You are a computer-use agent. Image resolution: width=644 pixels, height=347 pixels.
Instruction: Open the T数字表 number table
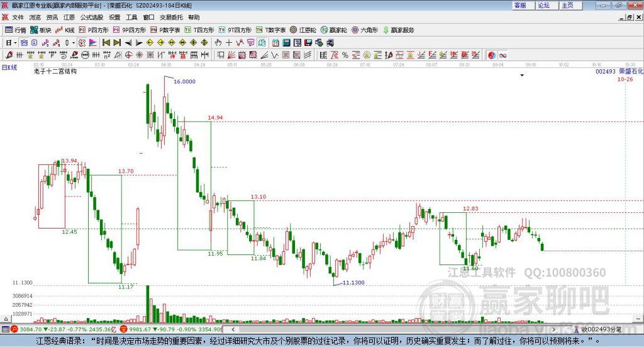tap(270, 30)
